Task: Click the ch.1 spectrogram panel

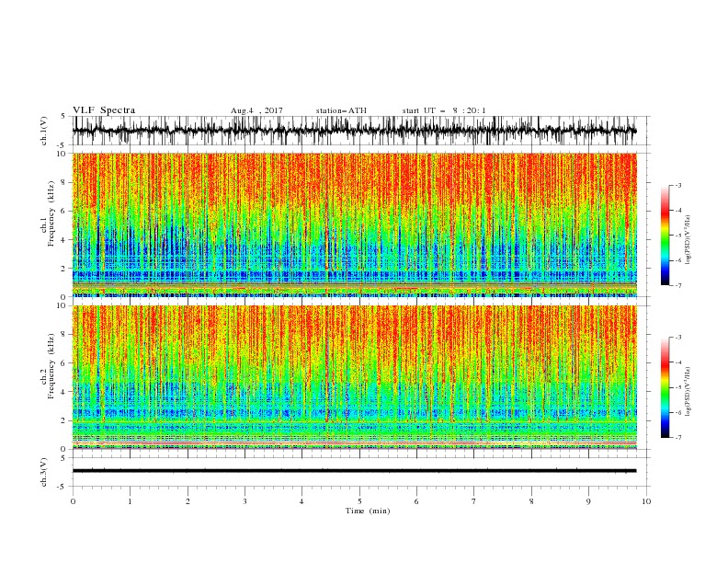Action: click(354, 224)
